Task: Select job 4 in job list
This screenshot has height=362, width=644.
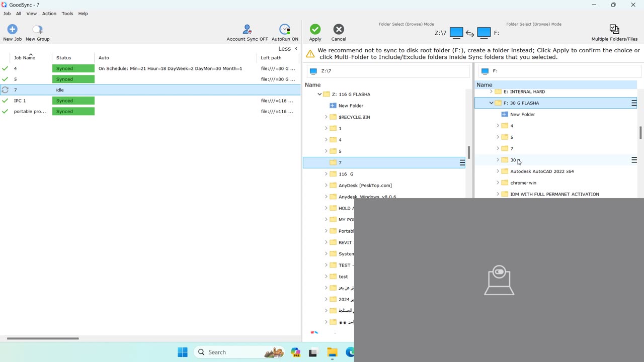Action: point(150,68)
